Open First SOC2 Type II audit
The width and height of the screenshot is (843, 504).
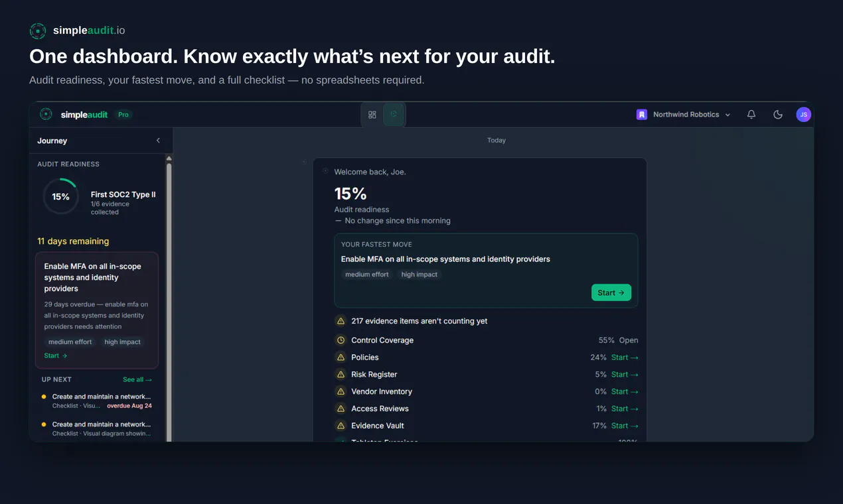tap(123, 194)
